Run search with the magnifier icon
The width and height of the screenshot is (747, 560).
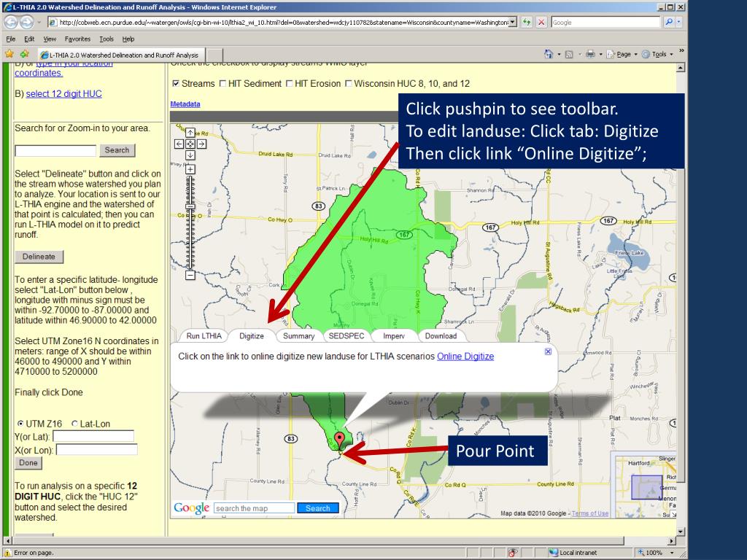pyautogui.click(x=669, y=23)
